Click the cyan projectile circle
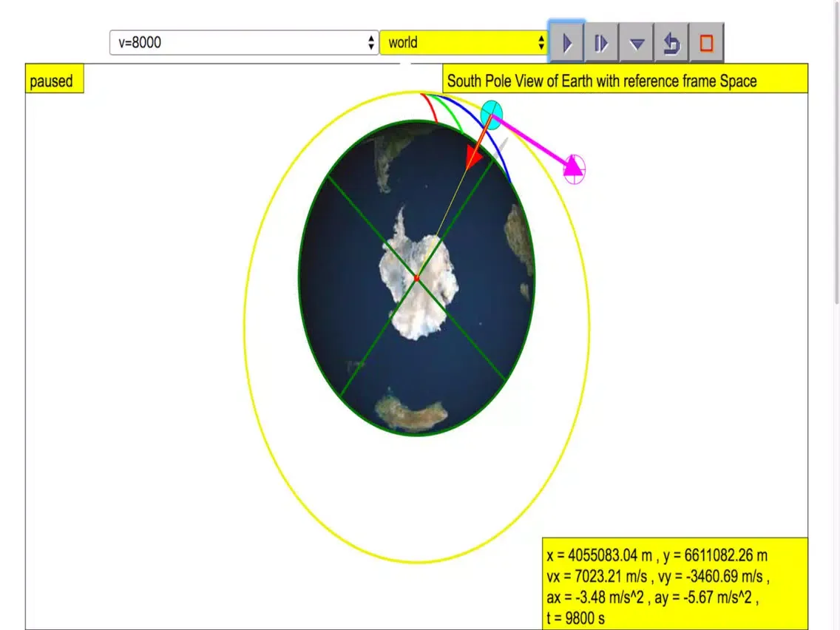 (x=492, y=113)
